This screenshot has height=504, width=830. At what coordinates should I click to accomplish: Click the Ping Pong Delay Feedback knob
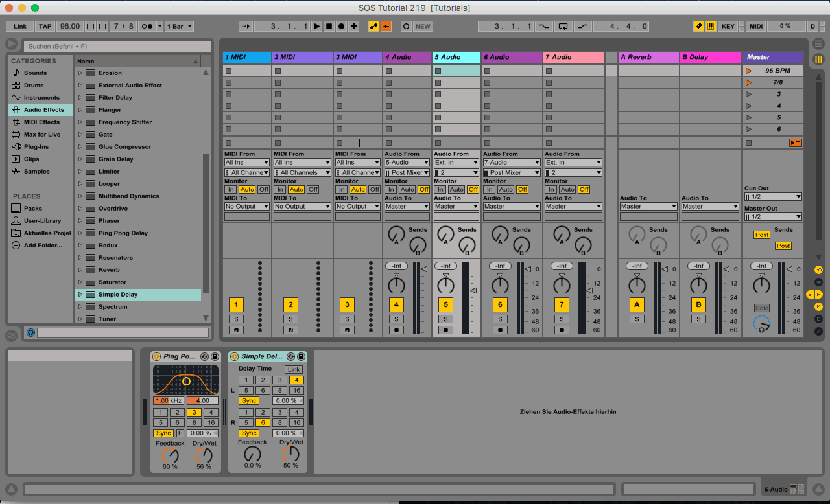170,455
